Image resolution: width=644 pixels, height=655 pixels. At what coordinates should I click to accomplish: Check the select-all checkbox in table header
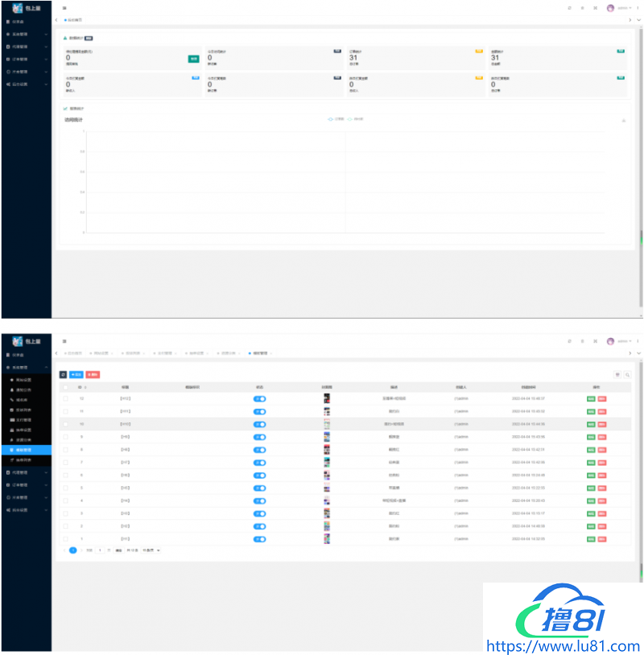[x=65, y=387]
